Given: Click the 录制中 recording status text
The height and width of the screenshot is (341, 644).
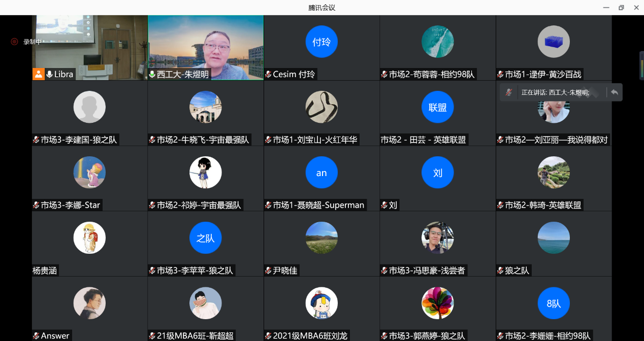Looking at the screenshot, I should pyautogui.click(x=33, y=42).
